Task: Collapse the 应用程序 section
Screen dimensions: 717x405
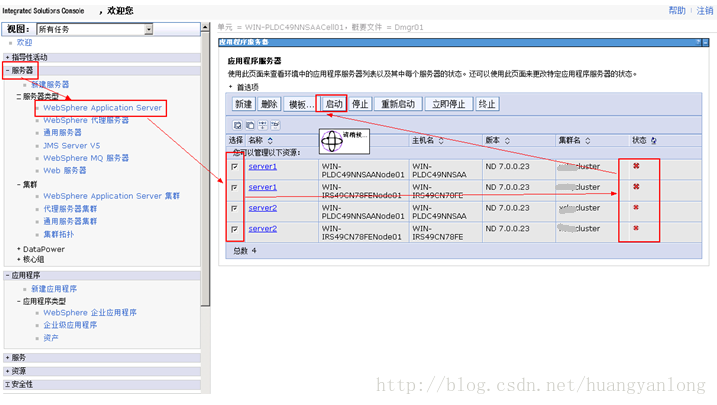Action: (x=8, y=275)
